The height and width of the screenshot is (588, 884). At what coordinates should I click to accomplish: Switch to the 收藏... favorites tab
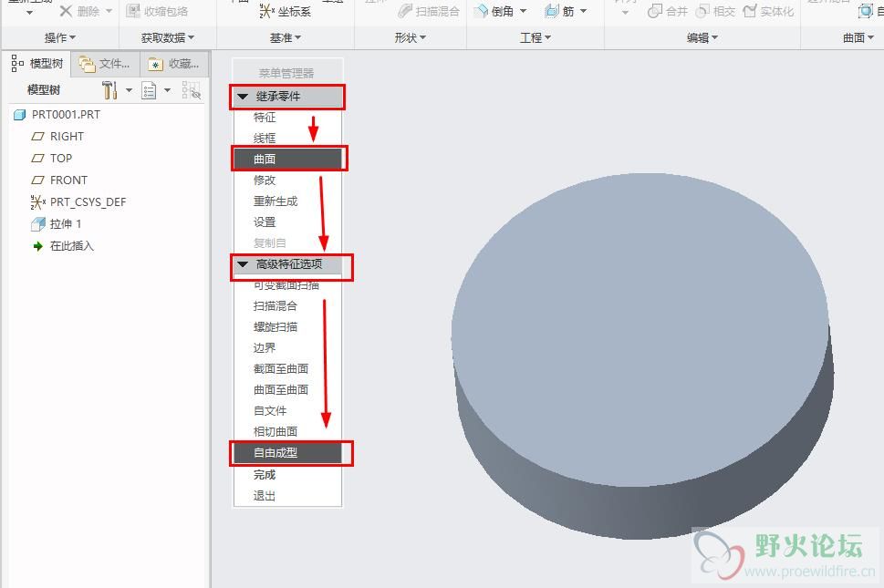[x=174, y=64]
